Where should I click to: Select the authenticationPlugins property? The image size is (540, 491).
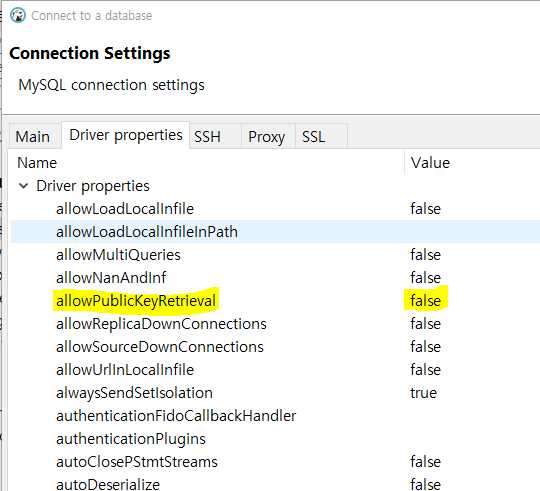(131, 439)
